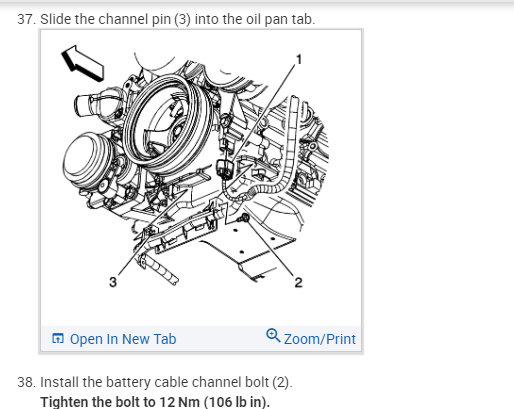
Task: Select bold text "Tighten the bolt to 12 Nm (106 lb in)."
Action: pos(155,402)
